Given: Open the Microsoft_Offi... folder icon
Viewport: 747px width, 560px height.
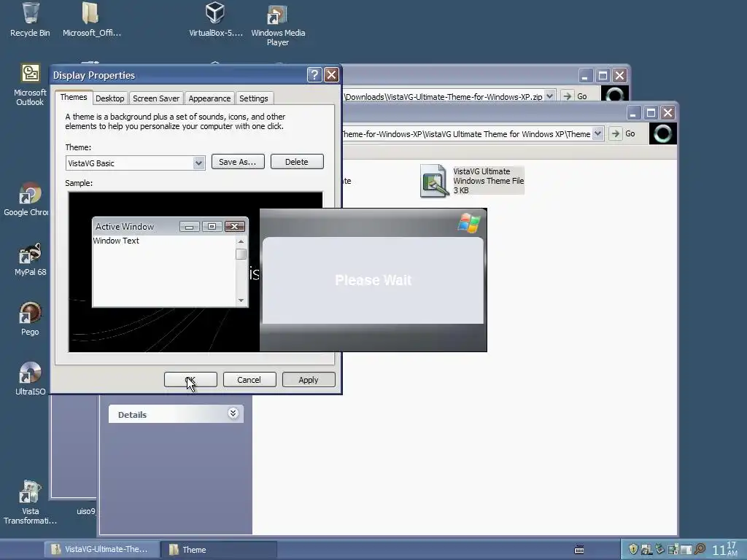Looking at the screenshot, I should [x=90, y=19].
